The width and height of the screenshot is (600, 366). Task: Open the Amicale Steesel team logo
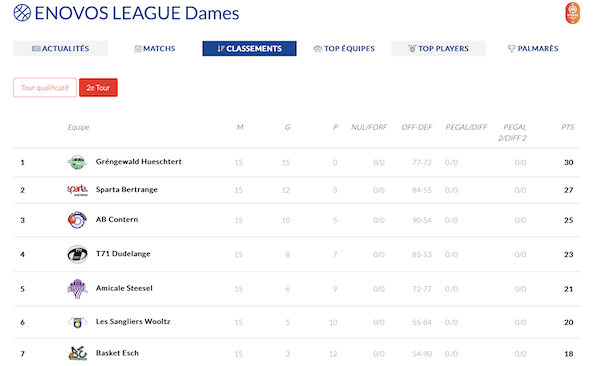click(x=77, y=289)
